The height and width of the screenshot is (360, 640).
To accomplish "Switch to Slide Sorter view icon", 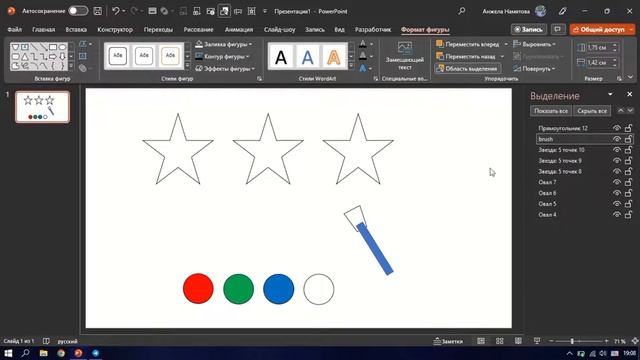I will click(x=500, y=341).
